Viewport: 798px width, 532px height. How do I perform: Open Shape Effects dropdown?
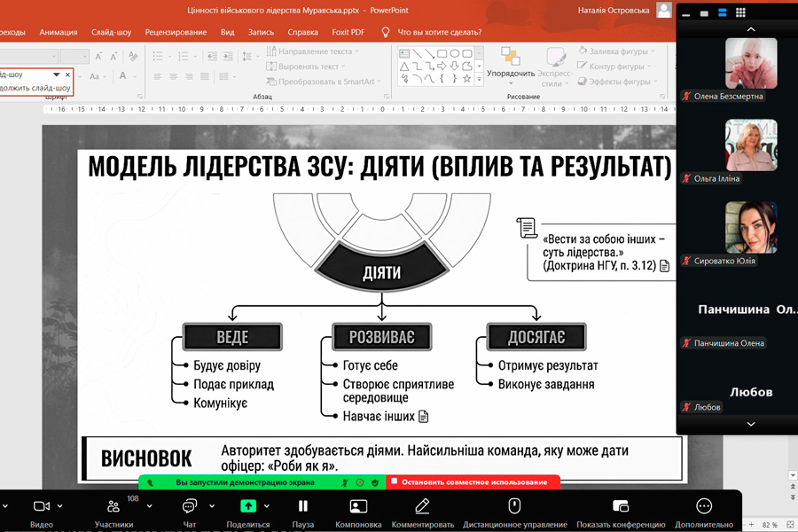point(617,82)
